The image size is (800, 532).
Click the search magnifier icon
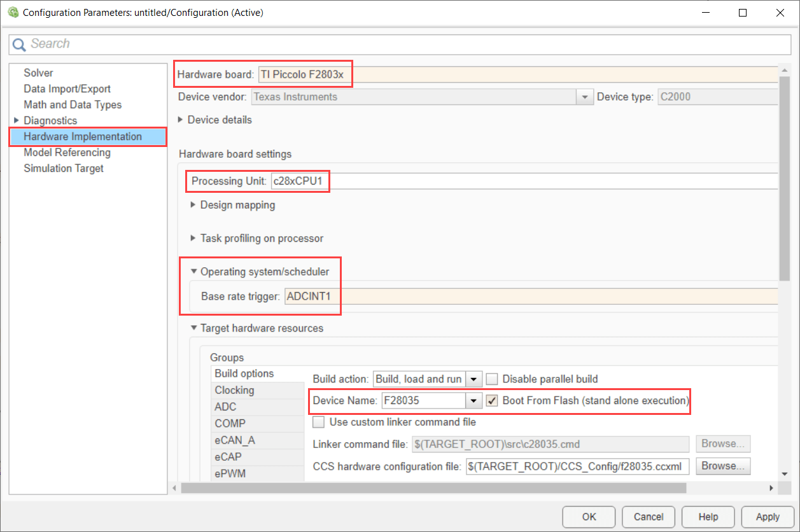tap(19, 45)
